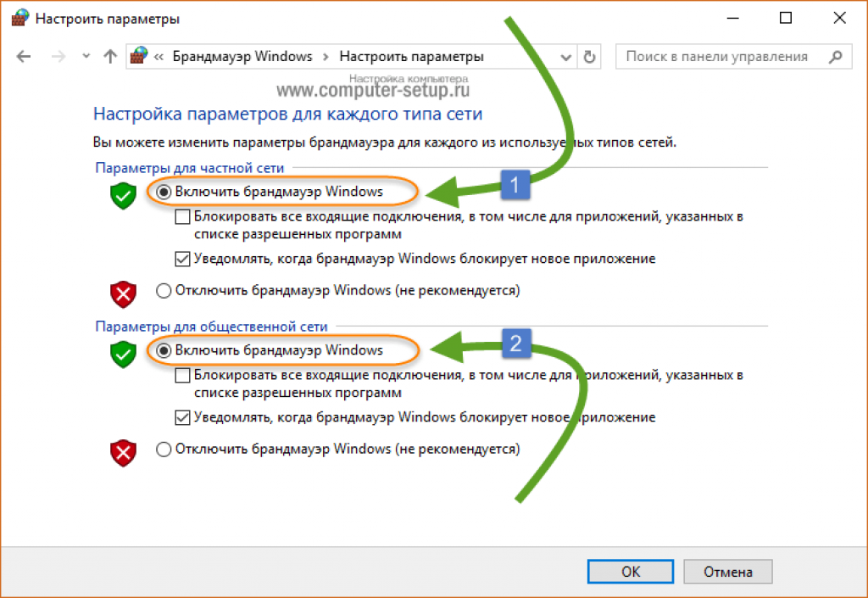Click the window title firewall icon

(x=20, y=18)
